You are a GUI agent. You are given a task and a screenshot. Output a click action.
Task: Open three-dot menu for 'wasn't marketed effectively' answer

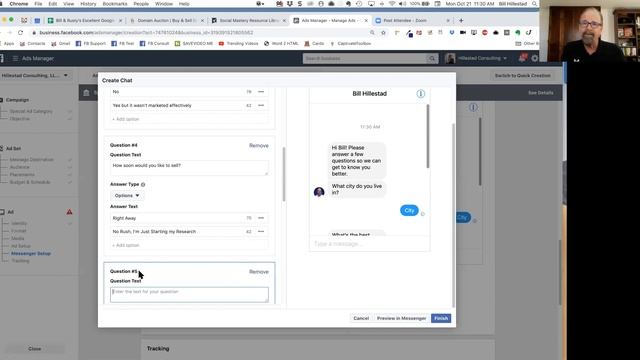[261, 105]
